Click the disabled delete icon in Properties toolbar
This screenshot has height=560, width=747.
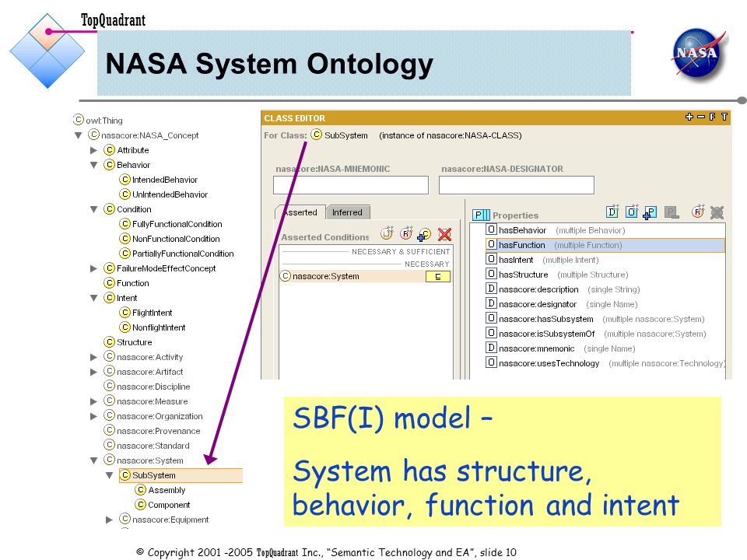click(717, 212)
